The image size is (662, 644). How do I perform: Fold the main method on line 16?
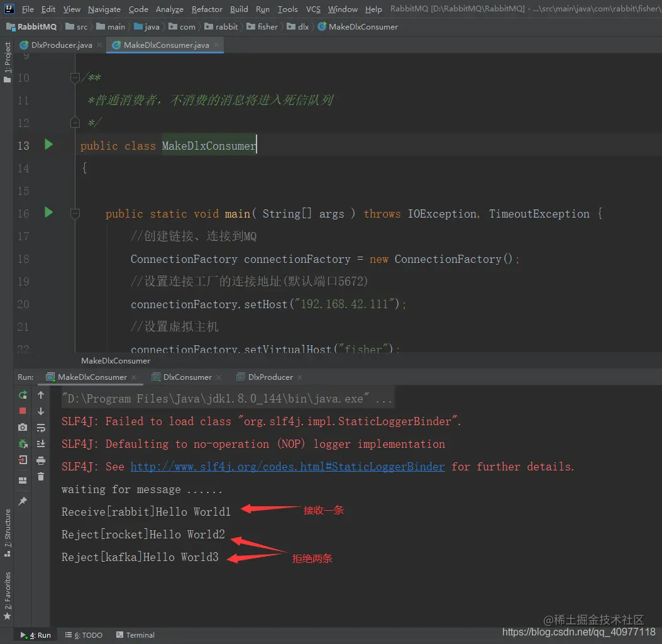pyautogui.click(x=75, y=214)
